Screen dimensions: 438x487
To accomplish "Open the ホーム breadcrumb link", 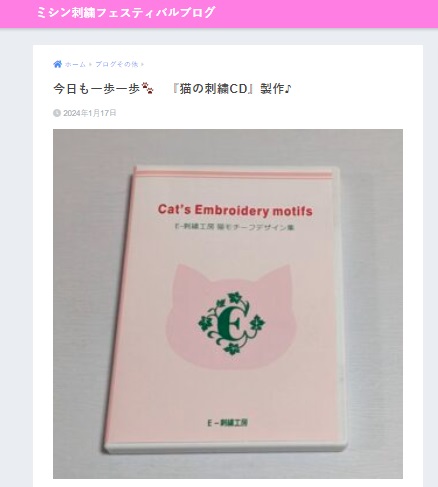I will [x=75, y=64].
